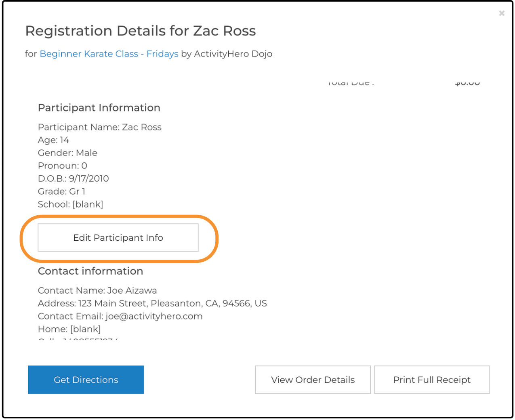Close the Registration Details dialog
Viewport: 515px width, 420px height.
502,13
